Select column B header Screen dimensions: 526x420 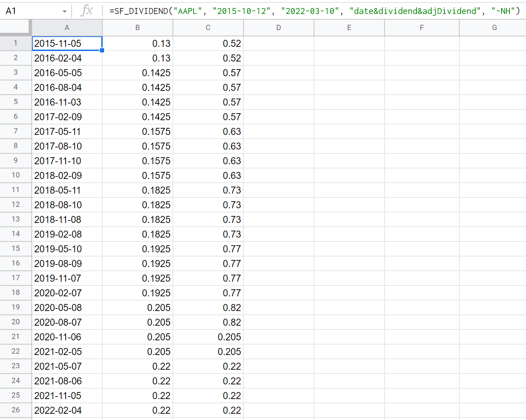point(138,28)
